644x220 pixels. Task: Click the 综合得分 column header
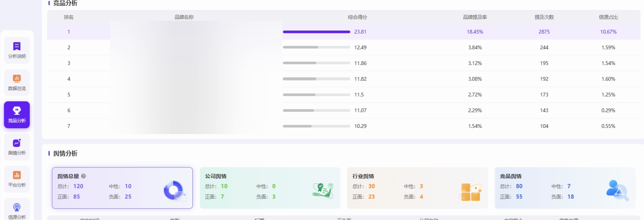(x=357, y=17)
